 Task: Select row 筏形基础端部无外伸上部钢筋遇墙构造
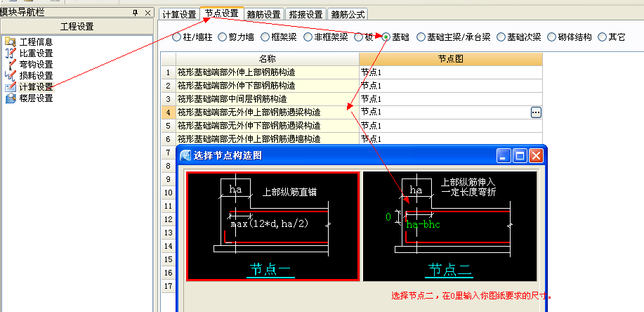point(268,138)
